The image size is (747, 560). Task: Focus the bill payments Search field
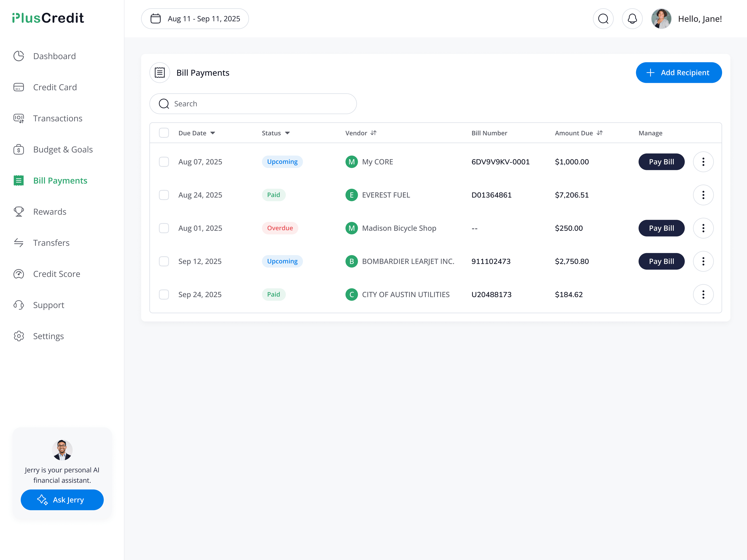tap(253, 104)
